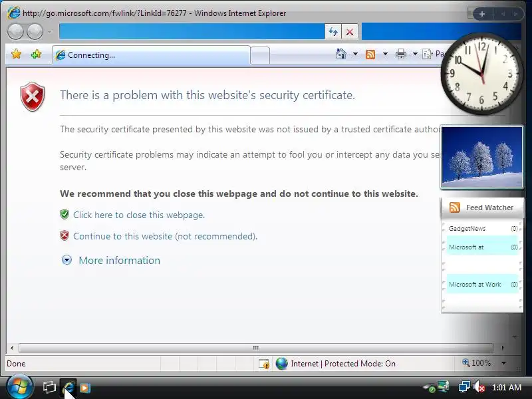Open the zoom level dropdown arrow

pos(504,363)
